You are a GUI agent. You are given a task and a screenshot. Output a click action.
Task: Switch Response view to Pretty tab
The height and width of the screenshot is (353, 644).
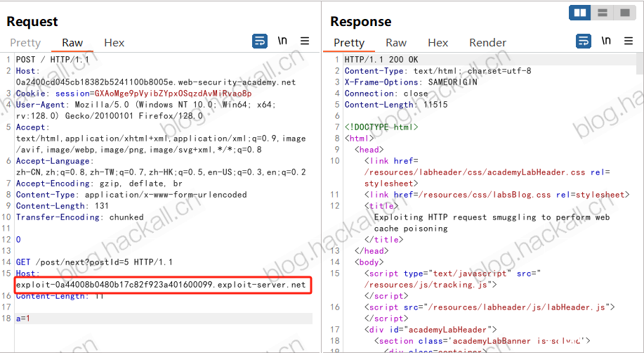point(349,43)
